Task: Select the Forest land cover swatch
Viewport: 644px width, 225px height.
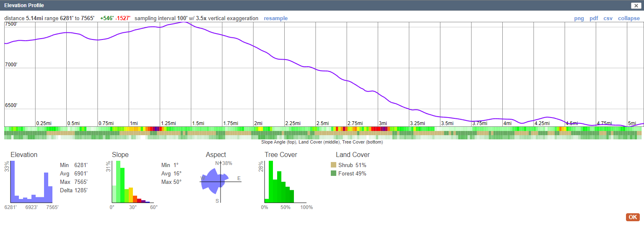Action: (x=334, y=173)
